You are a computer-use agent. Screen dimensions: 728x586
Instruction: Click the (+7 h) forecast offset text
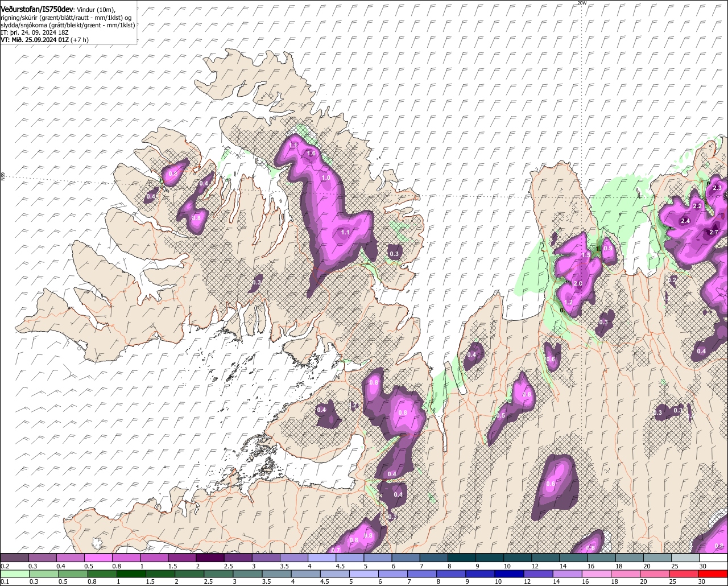coord(80,40)
